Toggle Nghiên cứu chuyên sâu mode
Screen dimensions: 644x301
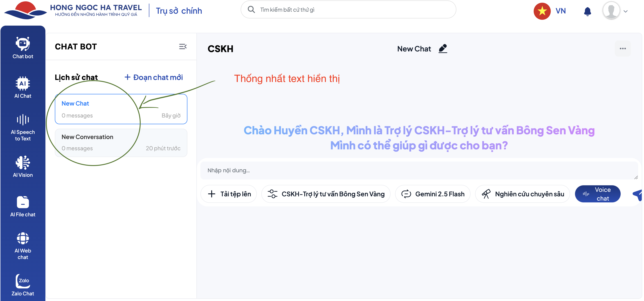[x=522, y=194]
